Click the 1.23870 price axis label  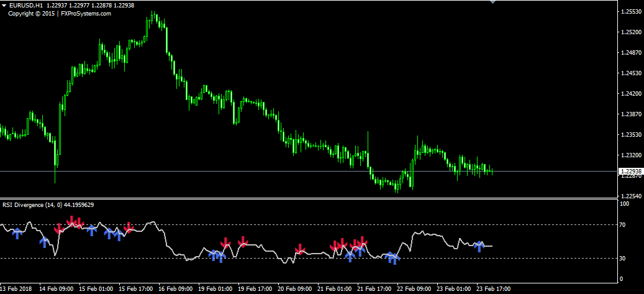[x=630, y=114]
